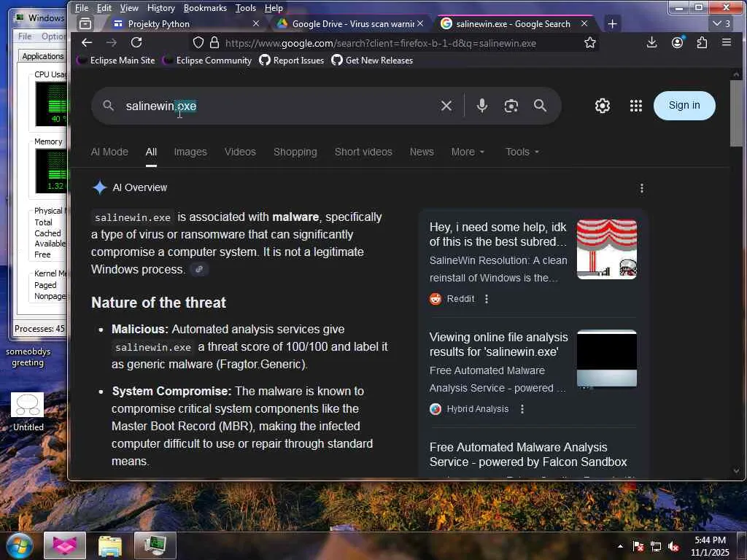Open the Firefox account icon

coord(677,43)
